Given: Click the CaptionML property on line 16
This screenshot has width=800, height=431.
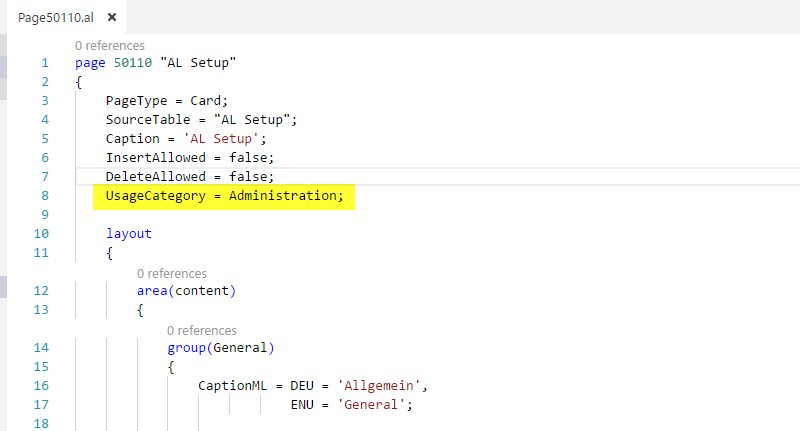Looking at the screenshot, I should click(x=232, y=386).
